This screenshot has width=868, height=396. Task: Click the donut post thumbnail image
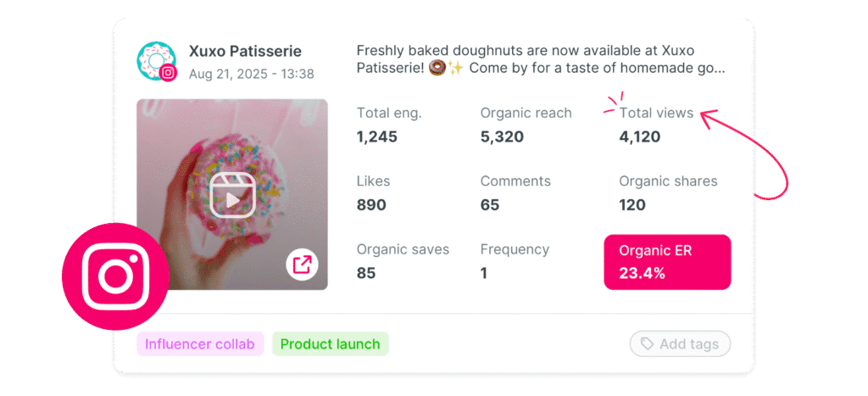pyautogui.click(x=232, y=194)
